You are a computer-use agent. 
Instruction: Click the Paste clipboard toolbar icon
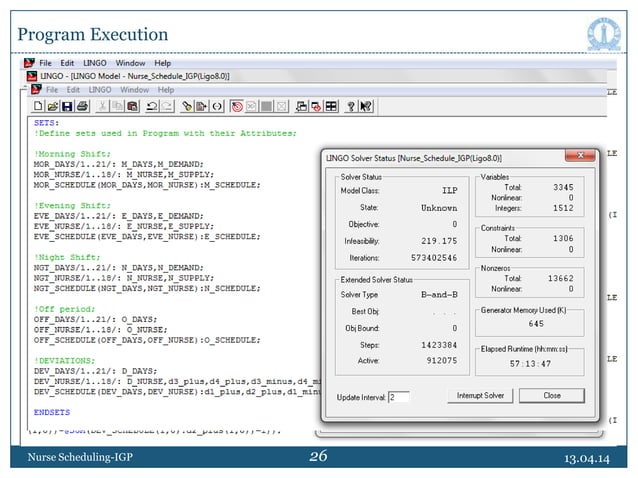pos(130,104)
